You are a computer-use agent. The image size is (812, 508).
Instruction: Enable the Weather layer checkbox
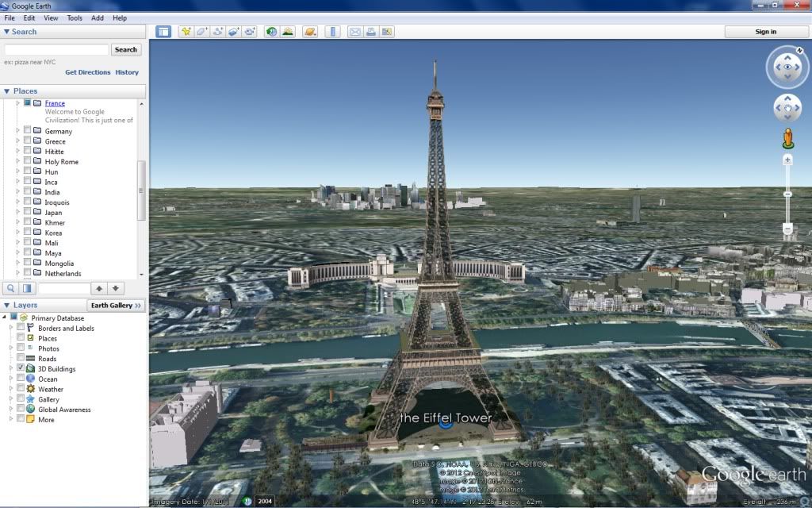click(21, 387)
